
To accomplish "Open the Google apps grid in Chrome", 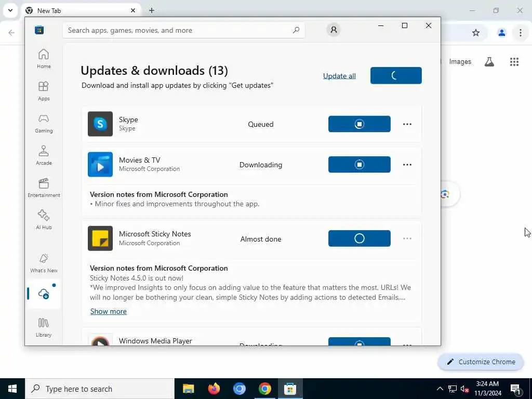I will [x=514, y=62].
